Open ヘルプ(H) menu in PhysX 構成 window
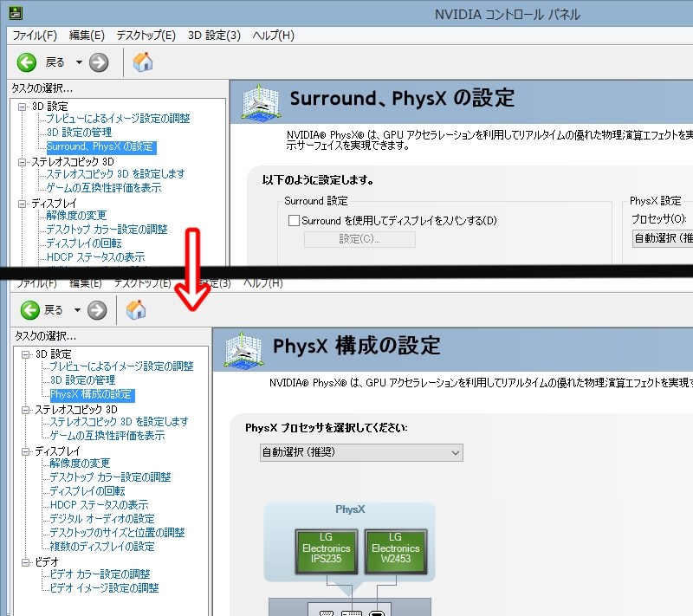 [263, 283]
